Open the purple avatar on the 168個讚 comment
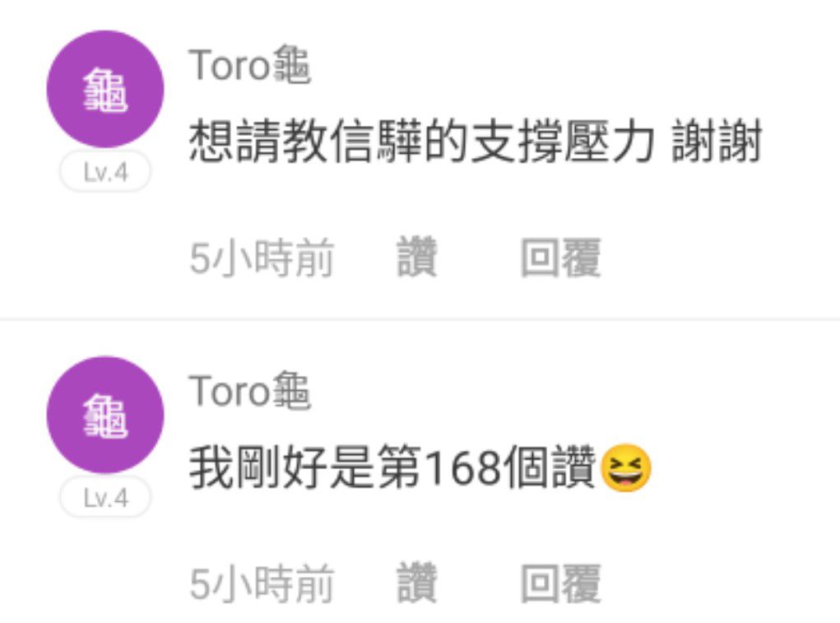Image resolution: width=840 pixels, height=623 pixels. [105, 415]
